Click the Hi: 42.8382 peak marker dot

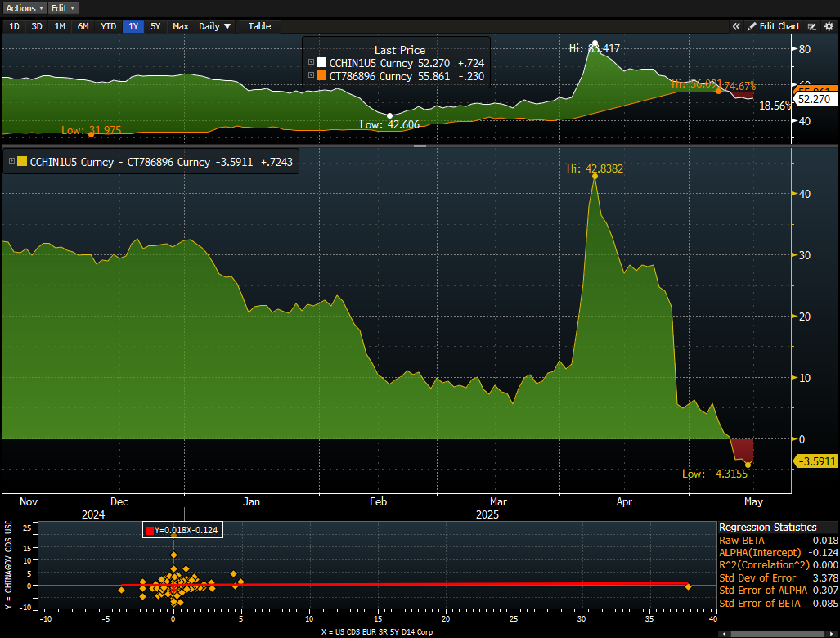(595, 176)
